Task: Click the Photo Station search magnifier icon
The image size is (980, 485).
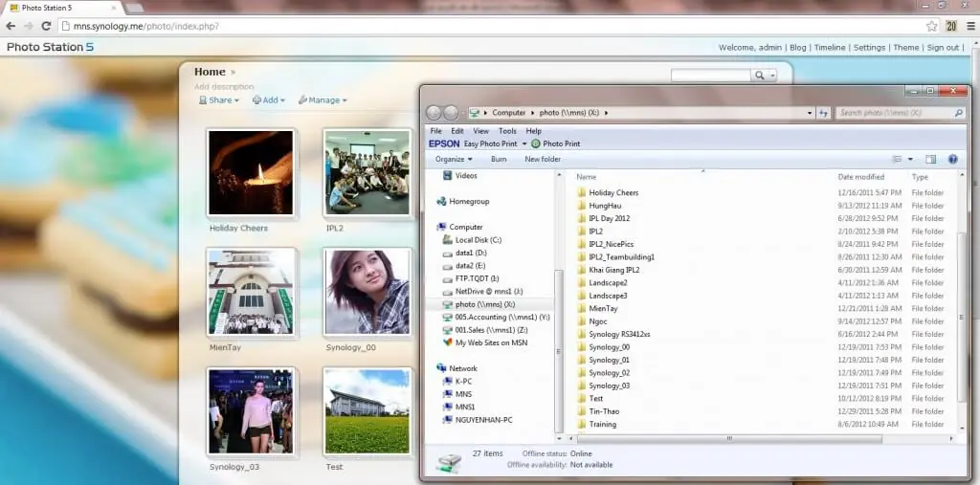Action: point(761,76)
